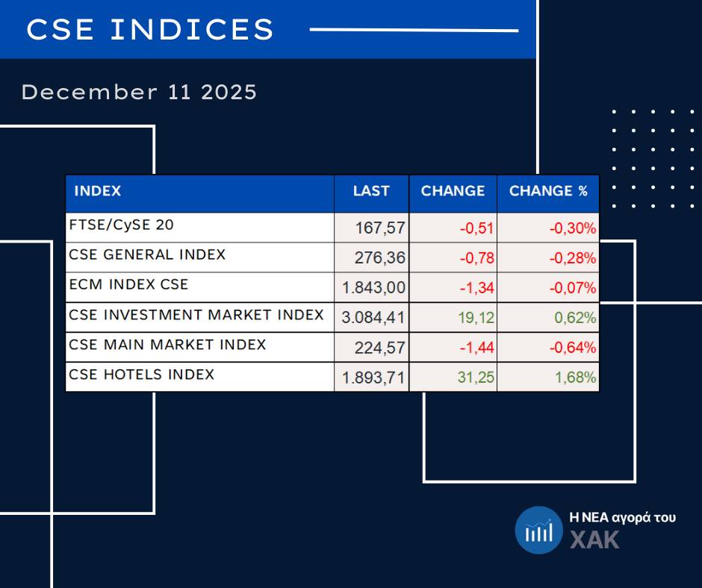Select the CSE INVESTMENT MARKET INDEX label

[x=196, y=315]
